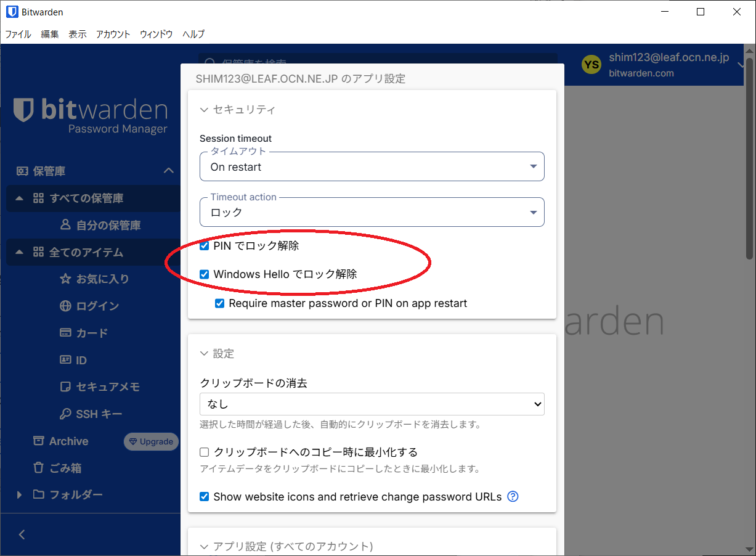The height and width of the screenshot is (556, 756).
Task: Click the ID card icon
Action: pyautogui.click(x=65, y=360)
